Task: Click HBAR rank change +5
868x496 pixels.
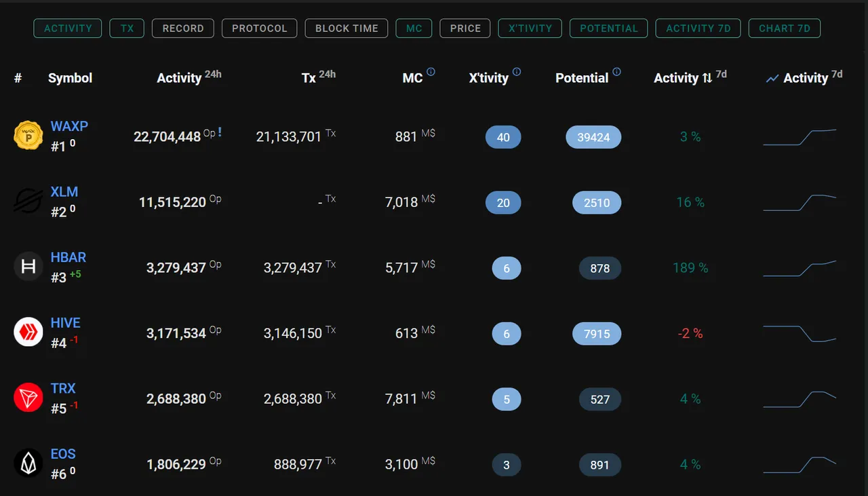Action: pos(75,274)
